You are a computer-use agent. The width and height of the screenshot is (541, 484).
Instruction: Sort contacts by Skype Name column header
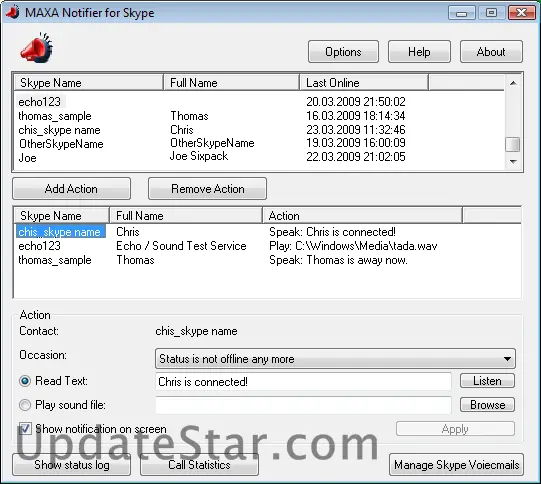click(88, 83)
